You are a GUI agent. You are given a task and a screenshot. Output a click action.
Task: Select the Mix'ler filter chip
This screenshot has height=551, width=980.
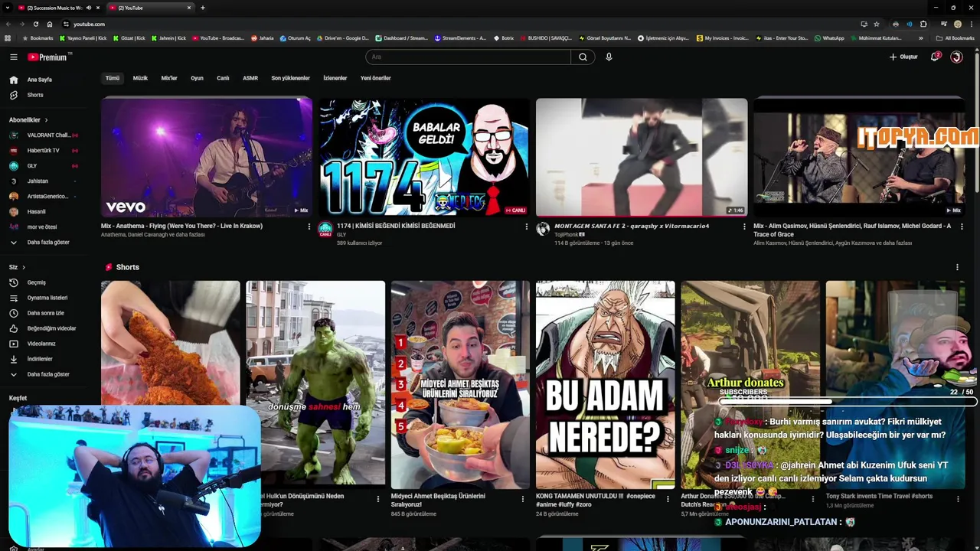click(169, 78)
